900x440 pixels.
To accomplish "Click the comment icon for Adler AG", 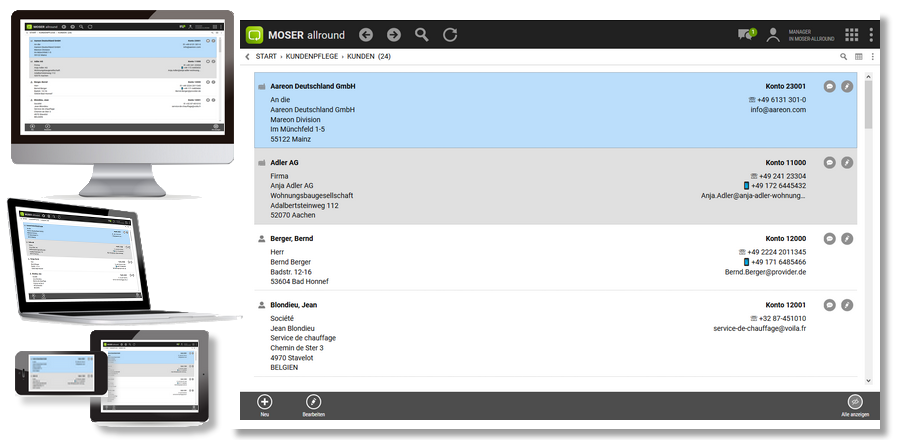I will [829, 162].
